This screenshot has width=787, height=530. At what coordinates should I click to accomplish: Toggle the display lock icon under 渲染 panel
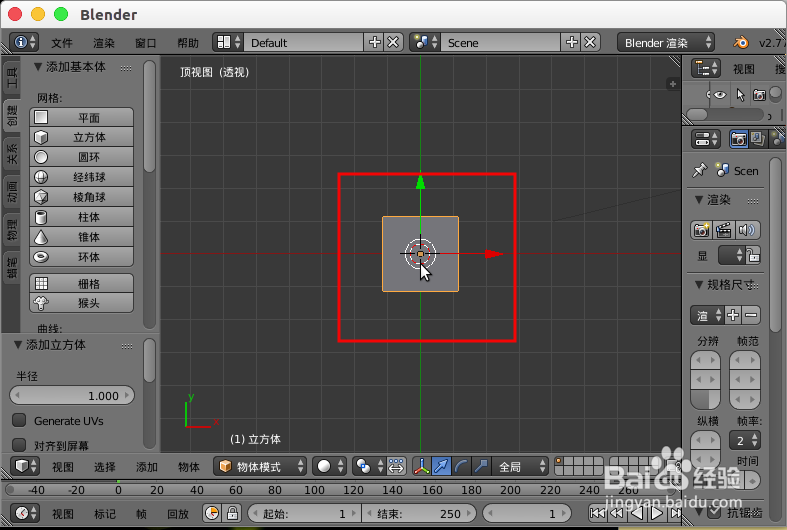(752, 255)
